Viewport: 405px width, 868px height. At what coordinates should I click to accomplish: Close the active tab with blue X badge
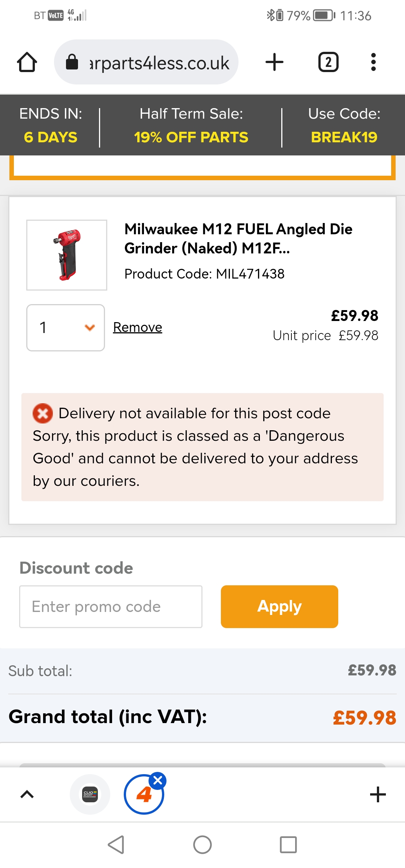pos(158,781)
